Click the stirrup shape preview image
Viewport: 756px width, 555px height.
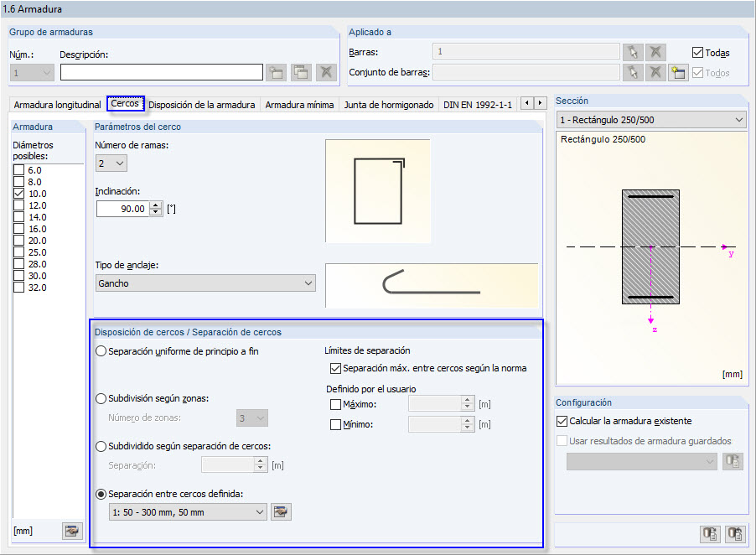[378, 191]
